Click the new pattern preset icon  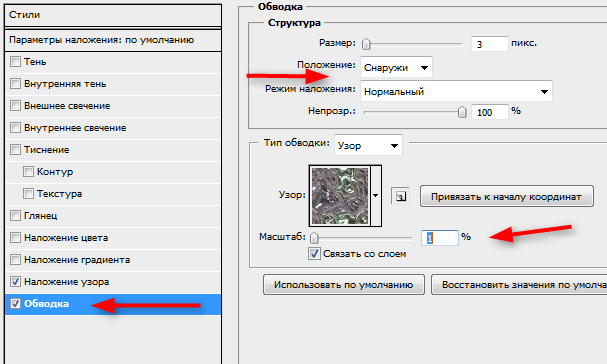[400, 196]
